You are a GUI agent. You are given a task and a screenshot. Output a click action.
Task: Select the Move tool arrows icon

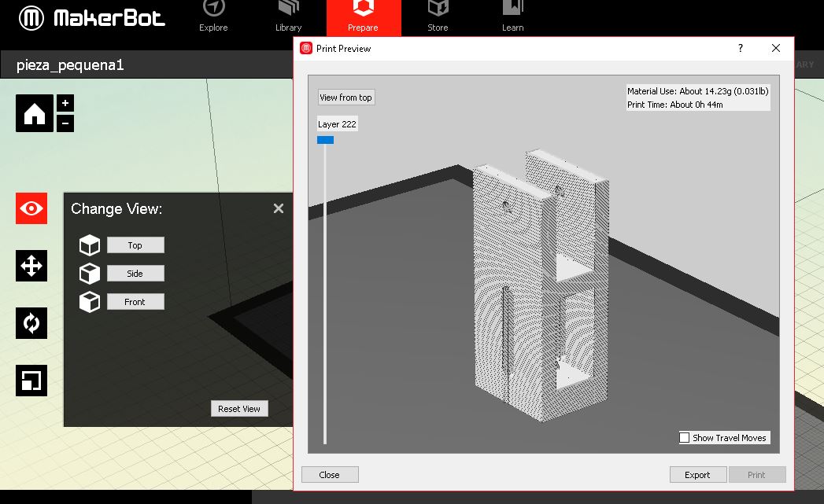click(31, 266)
